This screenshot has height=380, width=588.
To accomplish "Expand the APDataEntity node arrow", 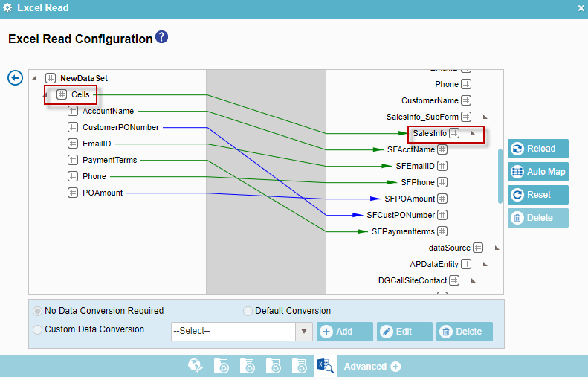I will (x=485, y=264).
